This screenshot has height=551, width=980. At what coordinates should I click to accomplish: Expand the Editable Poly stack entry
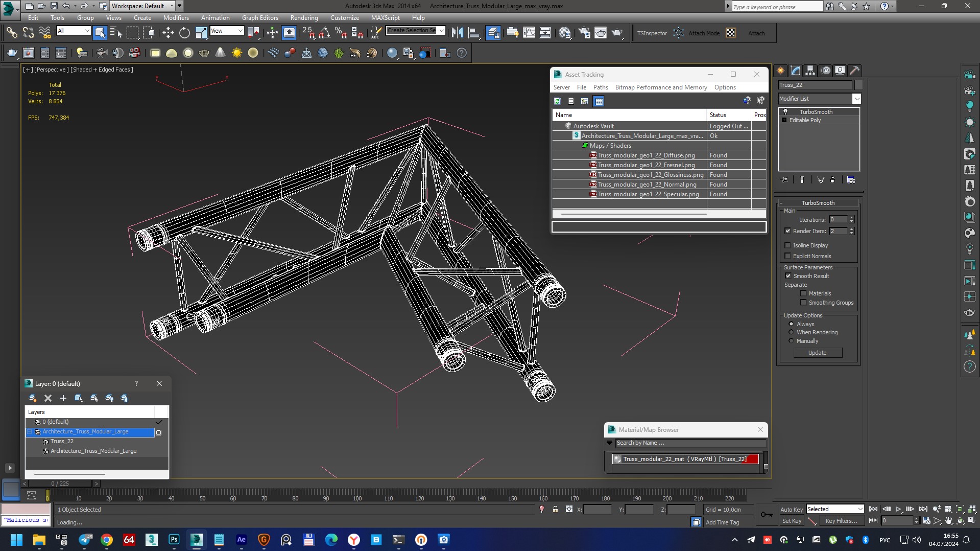click(x=784, y=120)
